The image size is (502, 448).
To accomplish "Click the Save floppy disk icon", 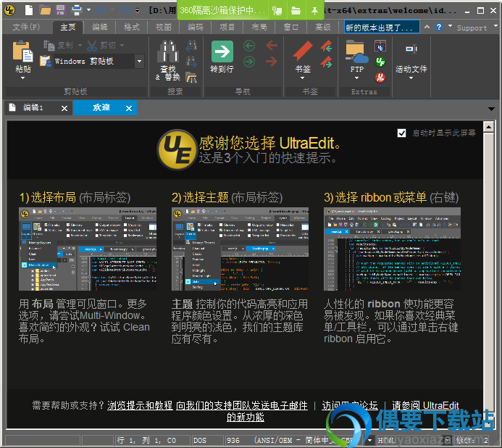I will 61,10.
